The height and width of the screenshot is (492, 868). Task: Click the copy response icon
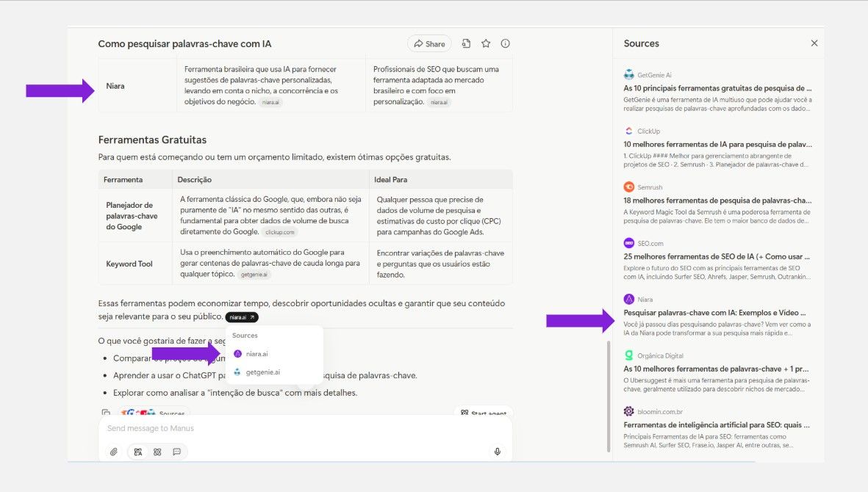click(107, 413)
